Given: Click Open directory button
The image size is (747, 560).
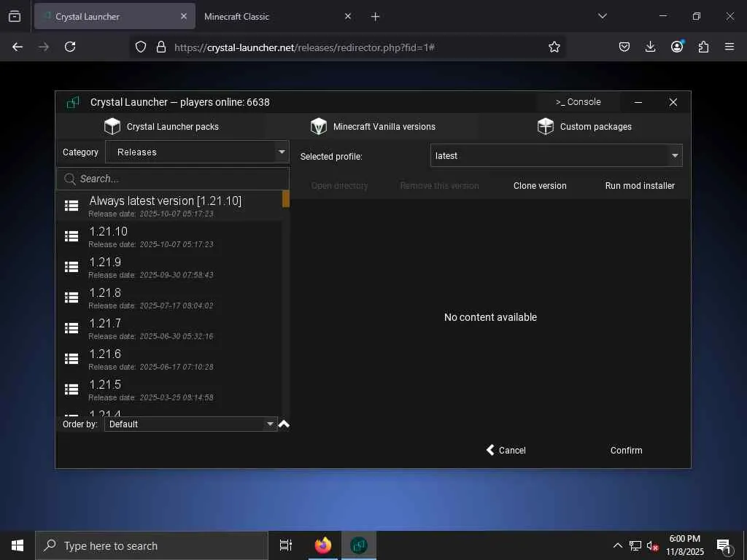Looking at the screenshot, I should tap(340, 186).
